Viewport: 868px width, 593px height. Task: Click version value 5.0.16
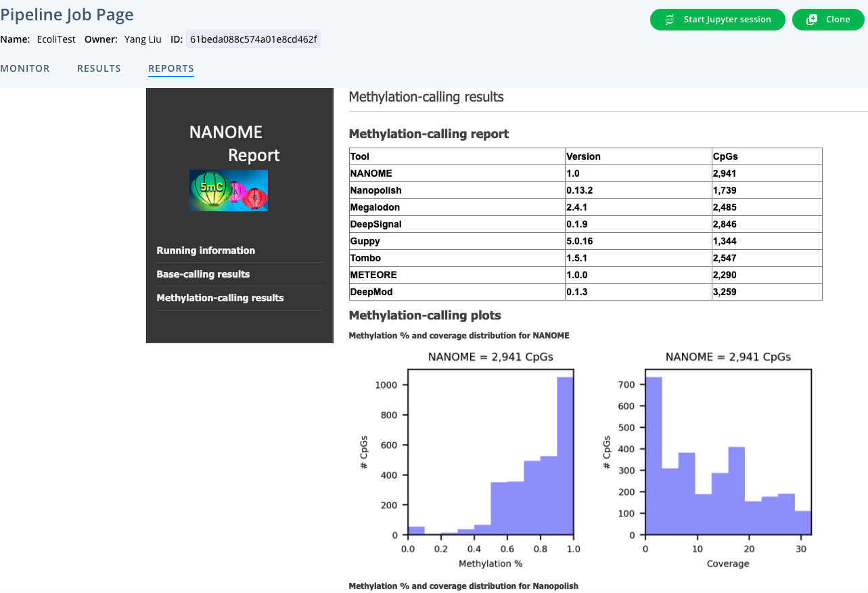click(580, 241)
